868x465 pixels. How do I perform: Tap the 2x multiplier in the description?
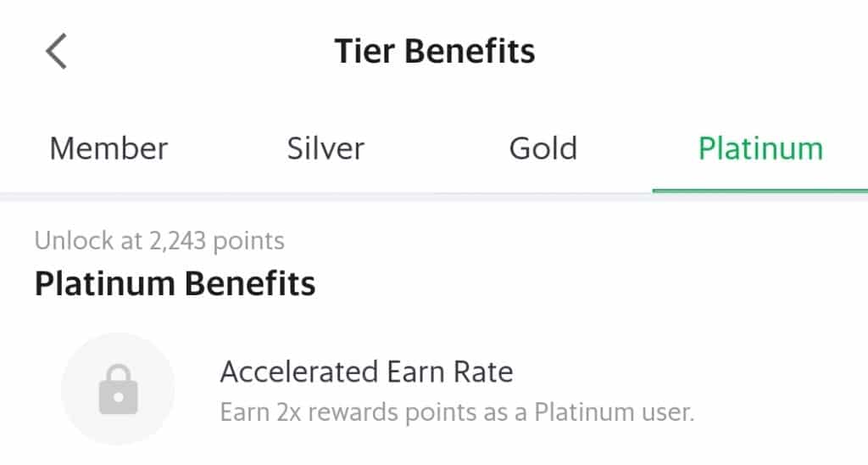[x=288, y=412]
